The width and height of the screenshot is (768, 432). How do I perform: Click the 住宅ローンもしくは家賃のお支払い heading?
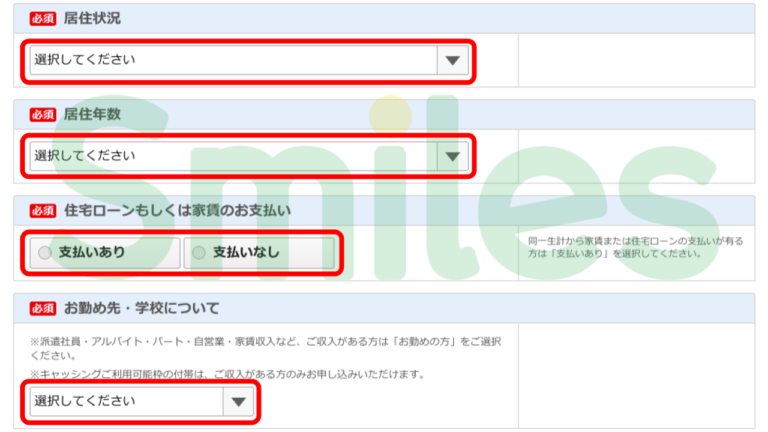pyautogui.click(x=177, y=211)
